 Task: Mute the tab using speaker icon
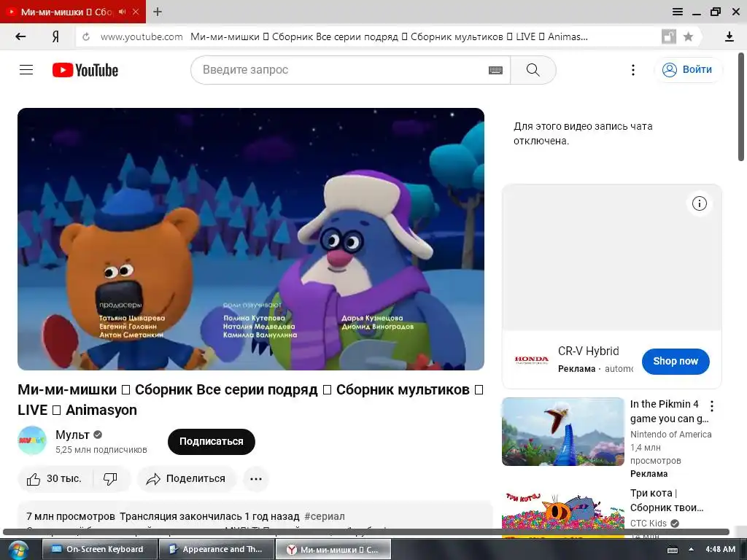click(123, 12)
